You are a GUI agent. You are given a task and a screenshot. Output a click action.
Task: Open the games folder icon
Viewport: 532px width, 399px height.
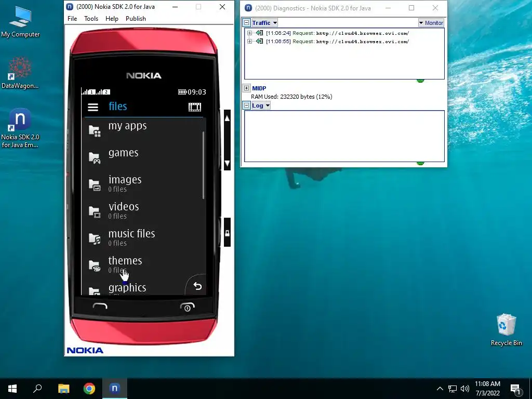point(95,157)
